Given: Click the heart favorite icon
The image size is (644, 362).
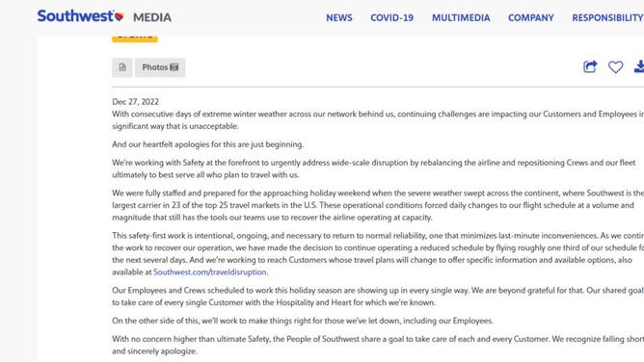Looking at the screenshot, I should (615, 66).
